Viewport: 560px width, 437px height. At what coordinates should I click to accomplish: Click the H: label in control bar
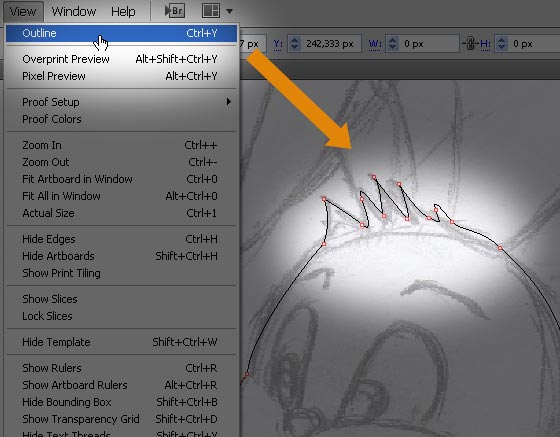click(x=485, y=44)
